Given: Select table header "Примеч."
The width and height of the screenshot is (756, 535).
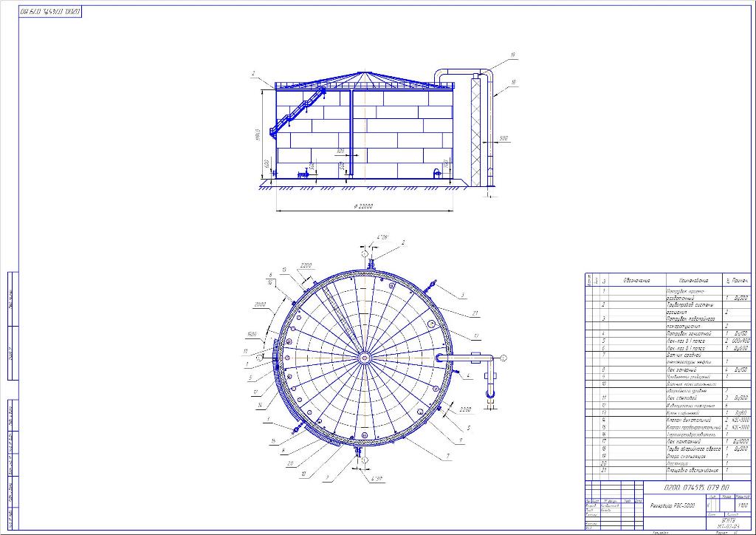Looking at the screenshot, I should [x=740, y=280].
